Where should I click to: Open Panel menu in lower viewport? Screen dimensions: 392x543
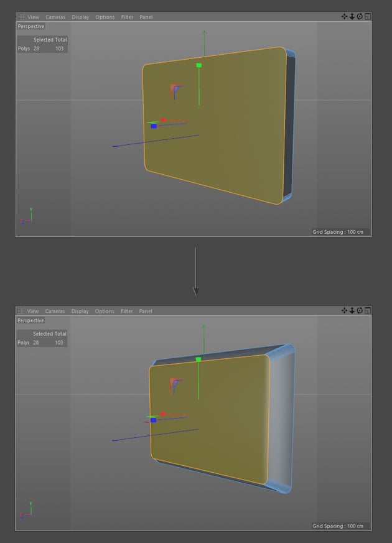coord(146,311)
